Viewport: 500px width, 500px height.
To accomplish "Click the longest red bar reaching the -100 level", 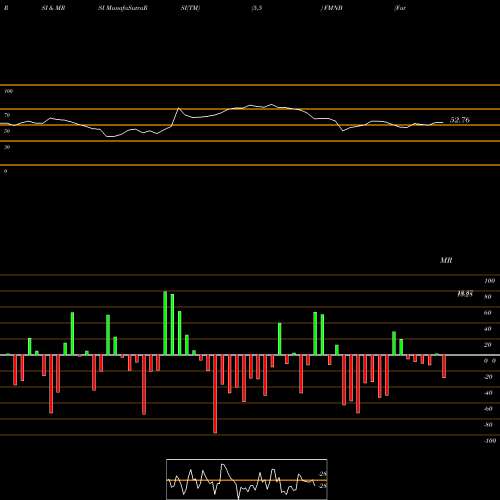I will (x=215, y=394).
